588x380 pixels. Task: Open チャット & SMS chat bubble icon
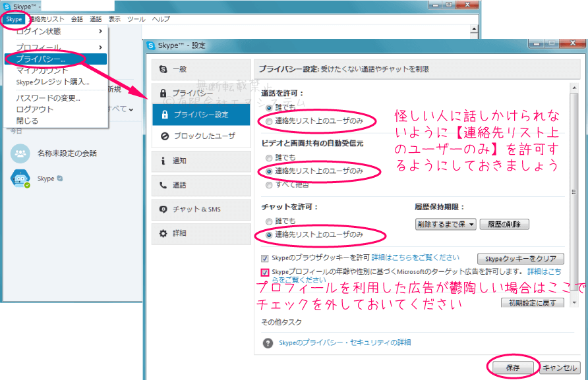coord(163,209)
